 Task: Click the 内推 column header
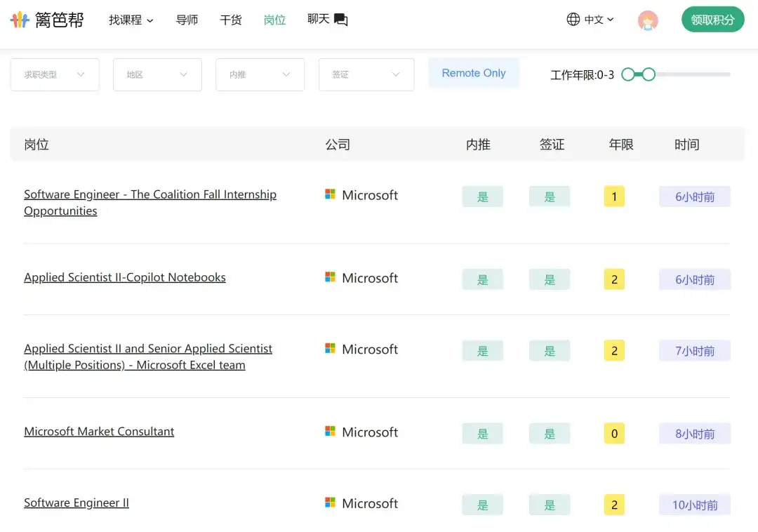[478, 145]
